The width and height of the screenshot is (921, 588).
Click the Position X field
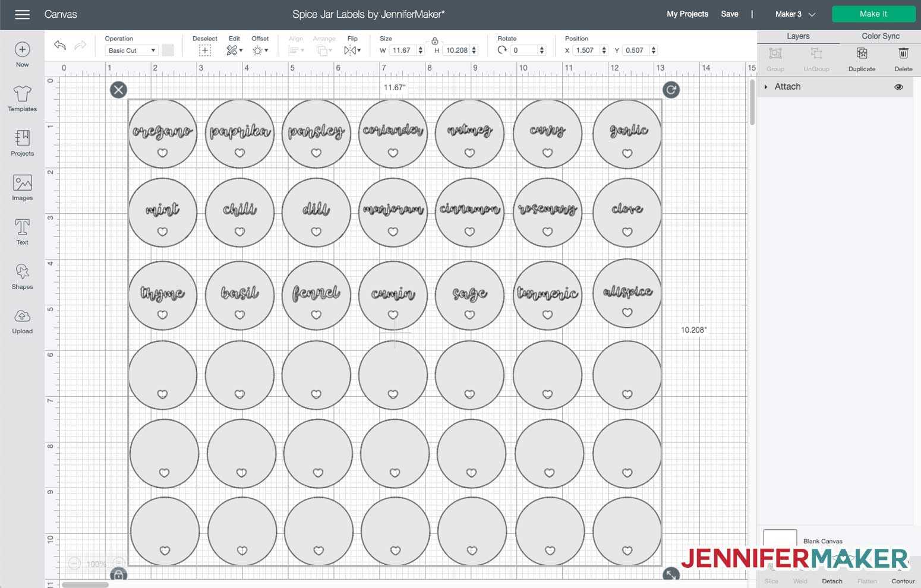(586, 50)
